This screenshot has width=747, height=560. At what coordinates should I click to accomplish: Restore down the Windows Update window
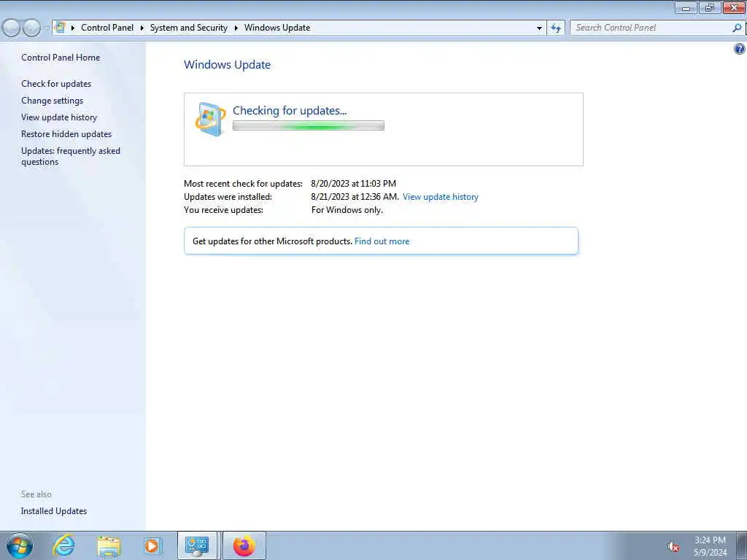(x=710, y=7)
